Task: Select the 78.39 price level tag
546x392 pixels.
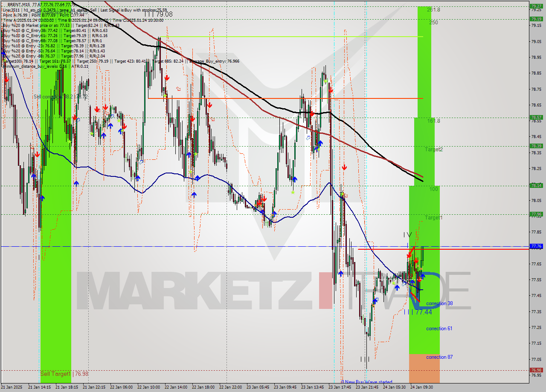Action: pyautogui.click(x=536, y=146)
